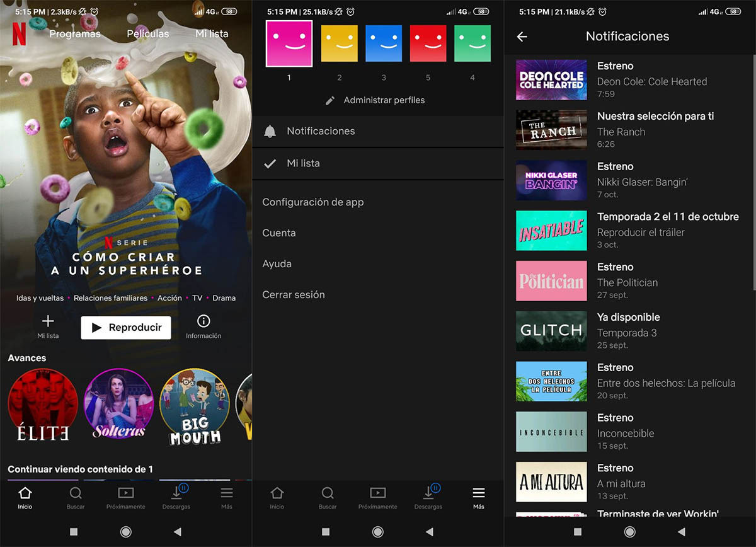Tap Más icon in middle screen nav
The height and width of the screenshot is (547, 756).
[x=479, y=498]
